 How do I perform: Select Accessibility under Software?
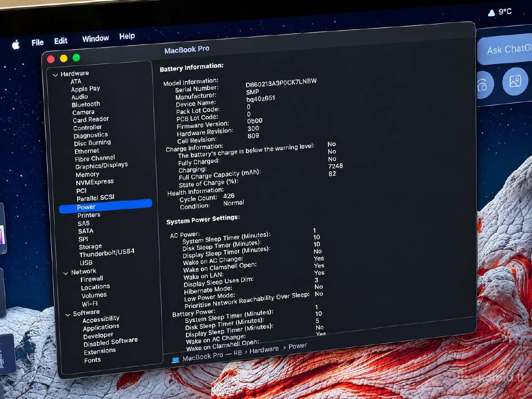coord(101,319)
